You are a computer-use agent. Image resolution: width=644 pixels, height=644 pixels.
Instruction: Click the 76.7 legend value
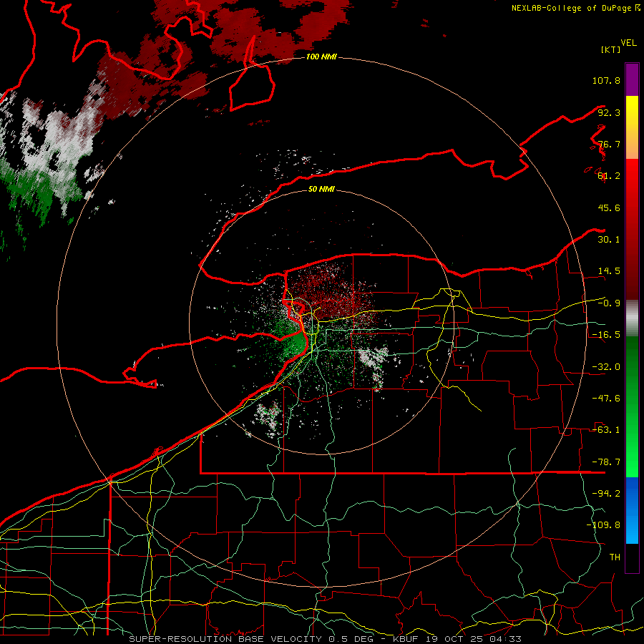tap(609, 144)
